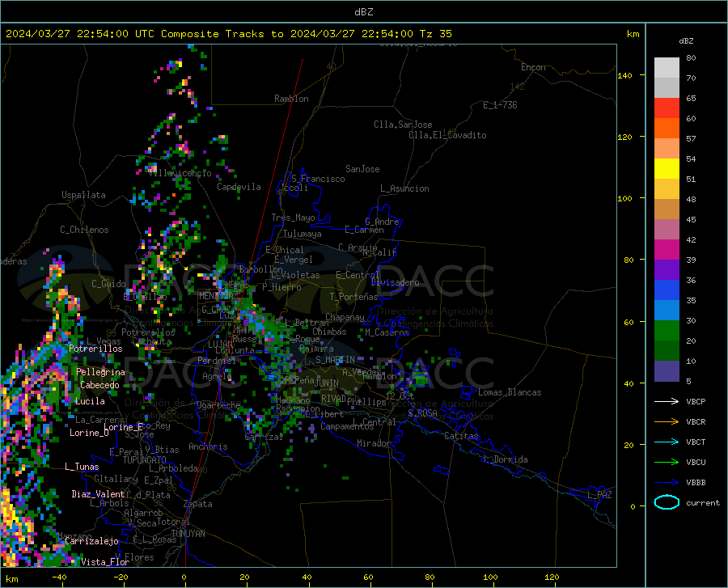
Task: Click the Catitas location label
Action: pyautogui.click(x=461, y=436)
